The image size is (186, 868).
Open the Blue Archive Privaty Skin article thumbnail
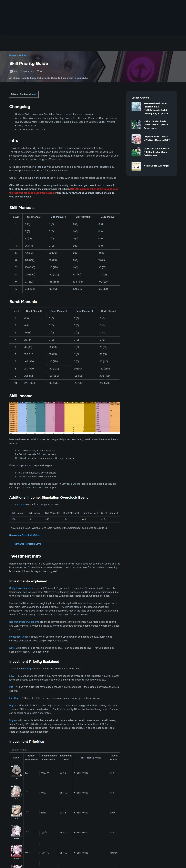click(136, 106)
